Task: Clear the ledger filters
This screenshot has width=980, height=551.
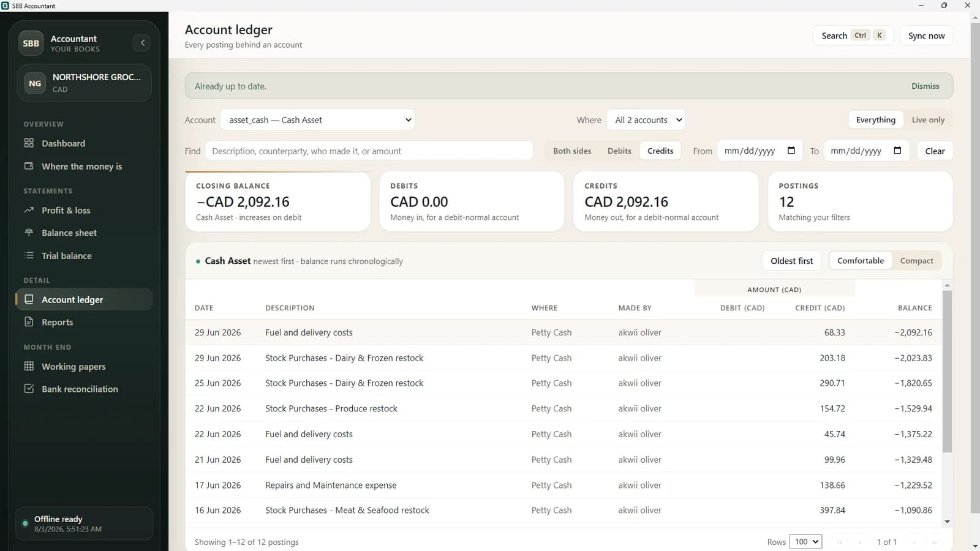Action: pyautogui.click(x=935, y=151)
